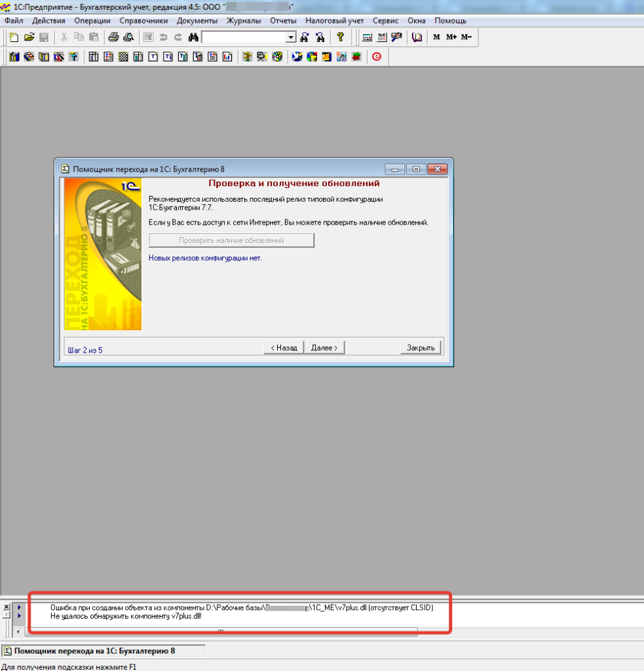Click the signpost toolbar icon
The height and width of the screenshot is (671, 644).
(x=247, y=56)
